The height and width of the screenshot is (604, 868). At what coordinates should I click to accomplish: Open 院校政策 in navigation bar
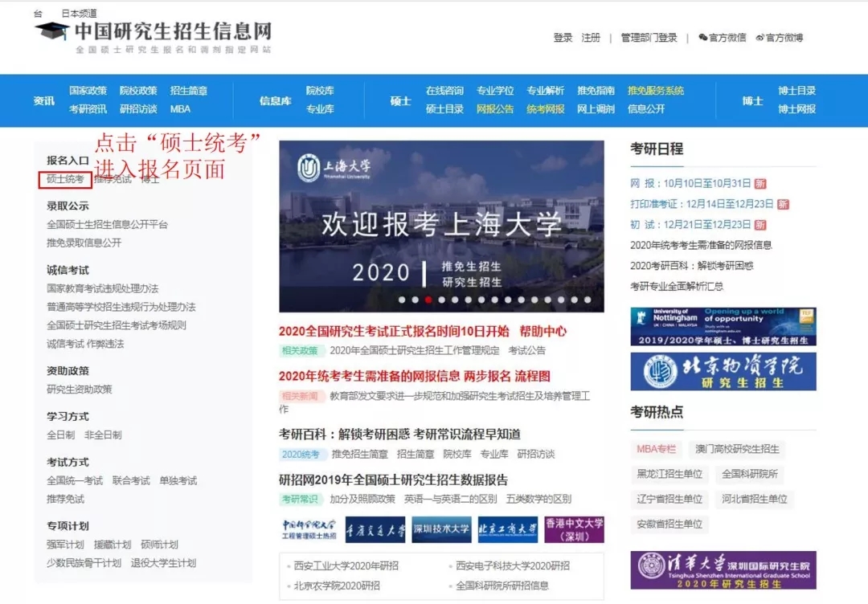(x=138, y=90)
